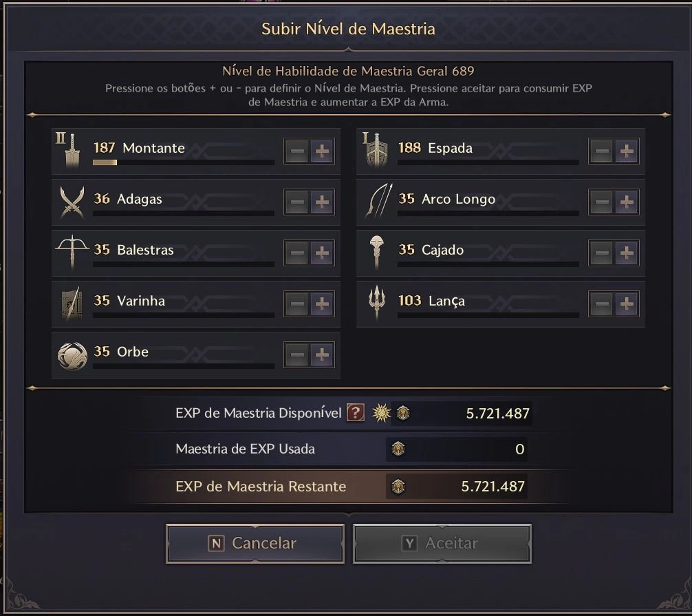Click the Espada sword and shield icon
The width and height of the screenshot is (692, 616).
[x=377, y=150]
